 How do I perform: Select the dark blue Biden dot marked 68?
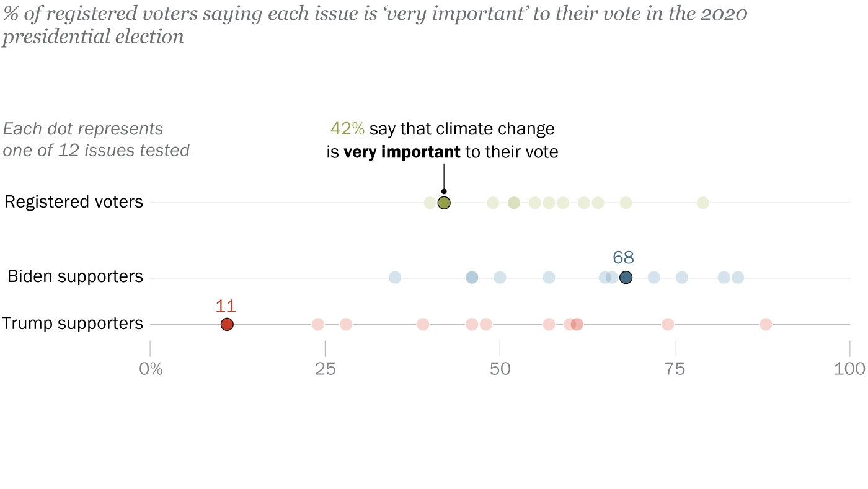(x=626, y=278)
